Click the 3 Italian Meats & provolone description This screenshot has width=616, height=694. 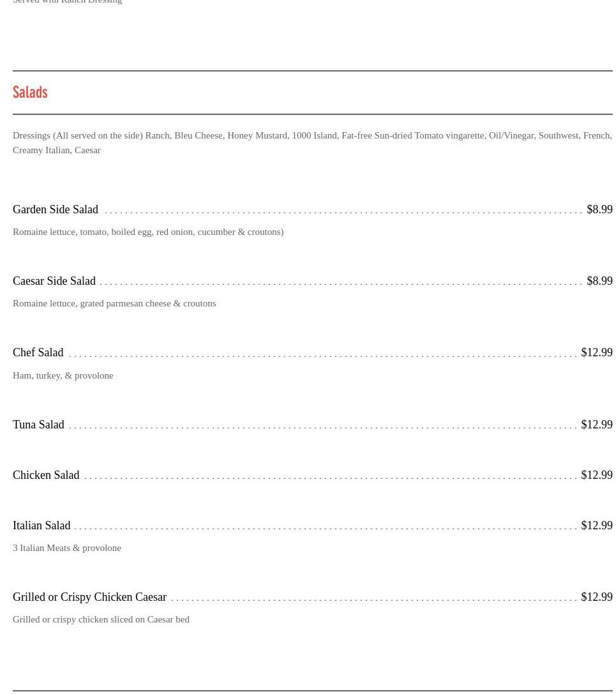[67, 548]
